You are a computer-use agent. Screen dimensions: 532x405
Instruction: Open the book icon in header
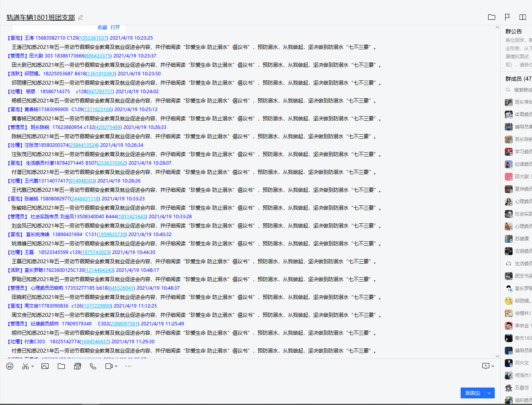[523, 17]
